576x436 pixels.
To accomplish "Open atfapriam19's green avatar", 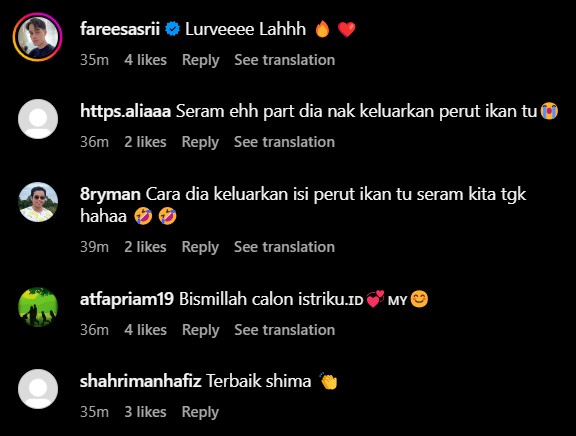I will coord(38,307).
